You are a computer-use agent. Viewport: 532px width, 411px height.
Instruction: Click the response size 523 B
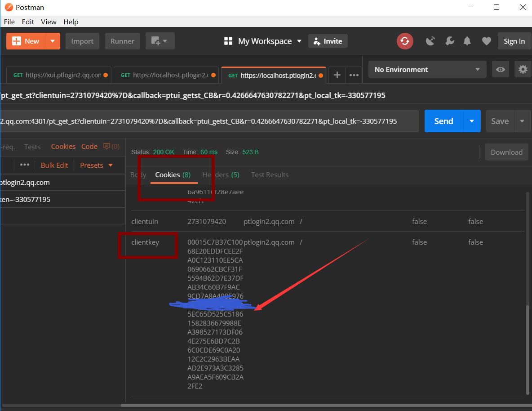[250, 152]
